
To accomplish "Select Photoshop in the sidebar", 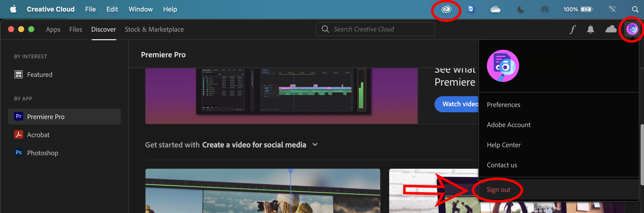I will 64,153.
